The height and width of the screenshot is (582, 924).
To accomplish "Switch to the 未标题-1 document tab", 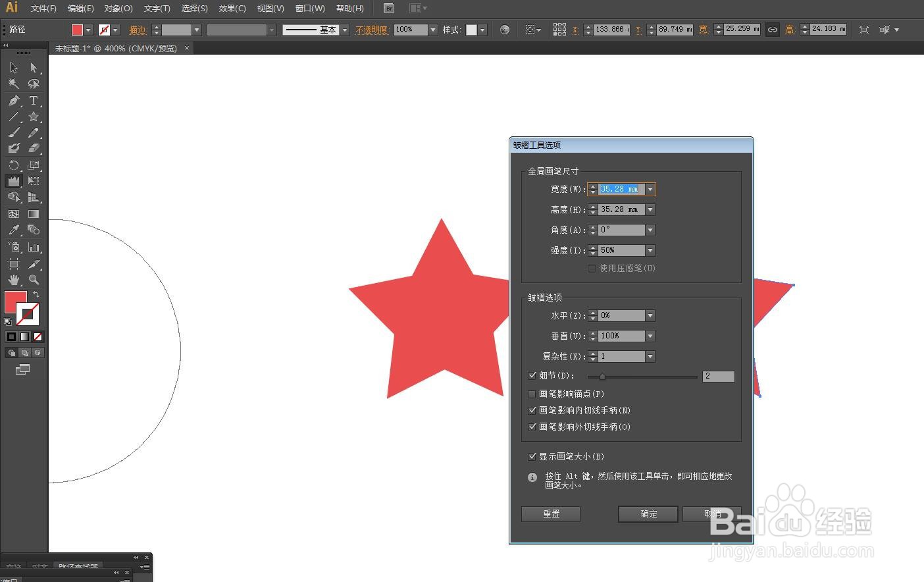I will [x=116, y=48].
